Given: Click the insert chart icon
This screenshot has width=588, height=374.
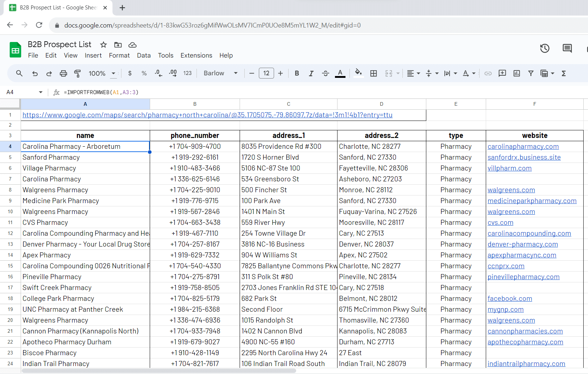Looking at the screenshot, I should [517, 73].
